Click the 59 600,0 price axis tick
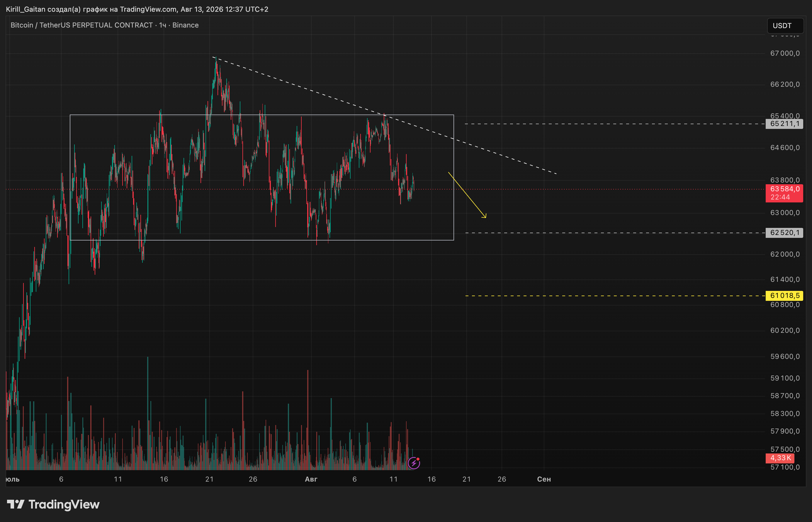This screenshot has width=812, height=522. coord(785,356)
